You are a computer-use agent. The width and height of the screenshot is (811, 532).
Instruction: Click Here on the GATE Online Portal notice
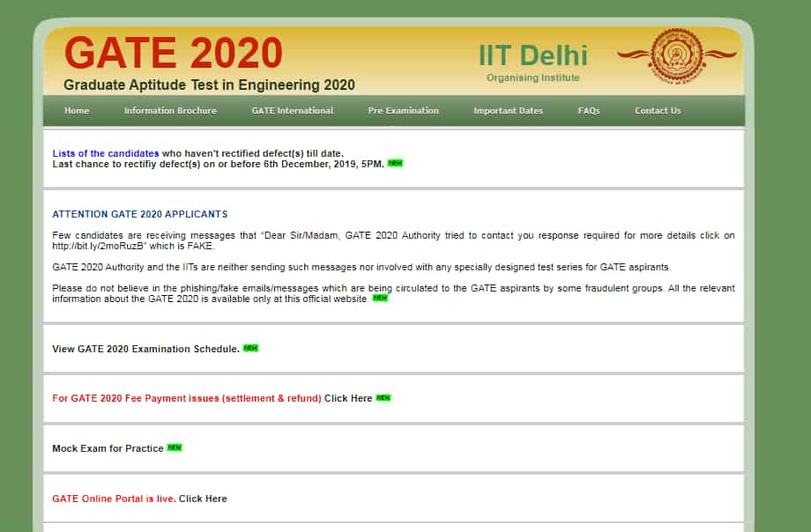click(x=204, y=499)
